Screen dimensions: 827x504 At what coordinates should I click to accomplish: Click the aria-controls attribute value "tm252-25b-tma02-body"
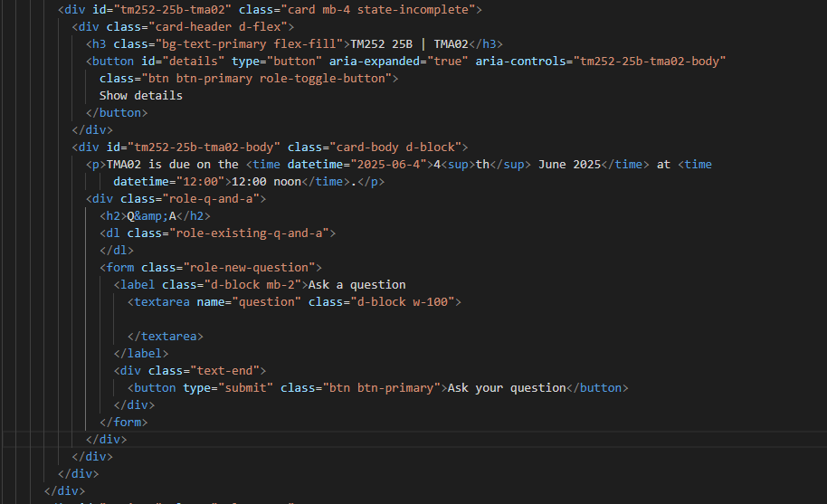tap(650, 62)
